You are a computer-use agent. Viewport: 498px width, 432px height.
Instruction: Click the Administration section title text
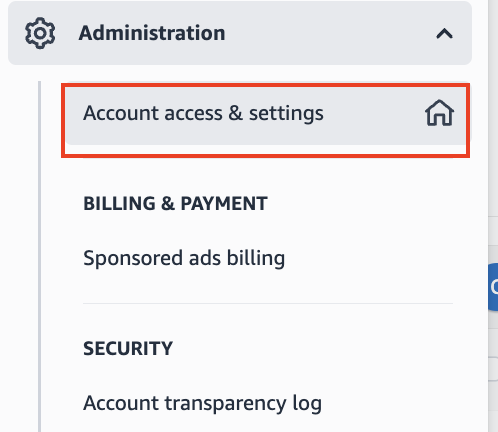click(x=152, y=33)
